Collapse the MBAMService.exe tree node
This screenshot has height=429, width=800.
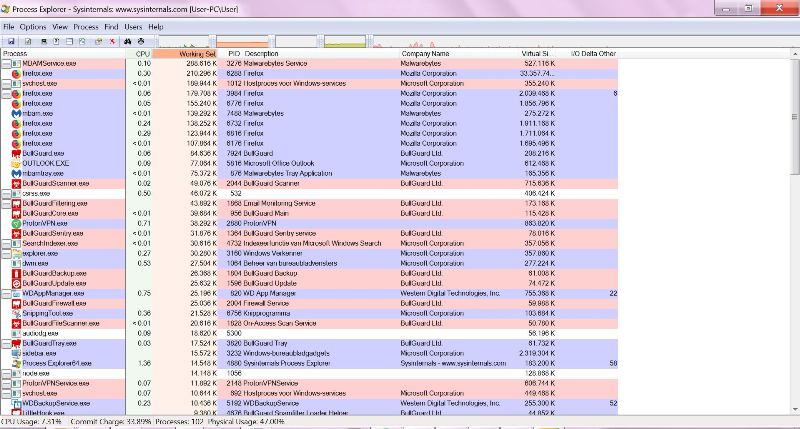point(6,64)
